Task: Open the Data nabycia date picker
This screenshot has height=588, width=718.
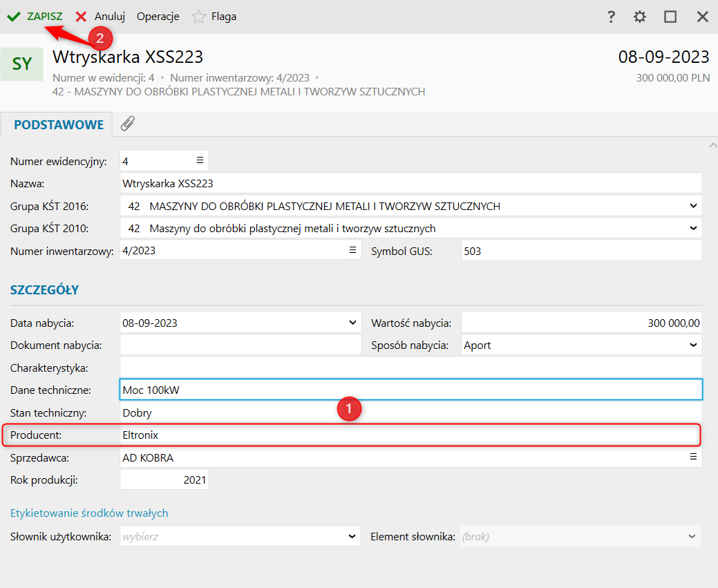Action: point(352,323)
